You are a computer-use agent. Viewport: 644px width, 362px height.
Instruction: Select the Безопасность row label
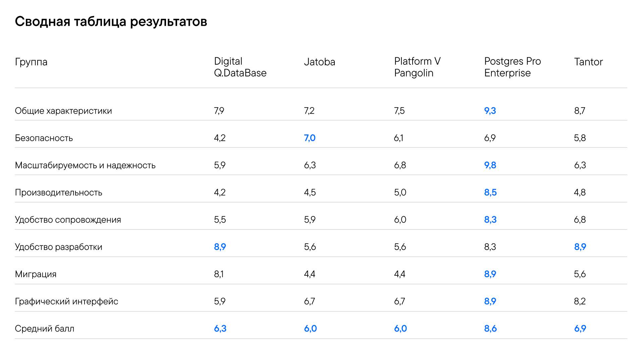(44, 138)
